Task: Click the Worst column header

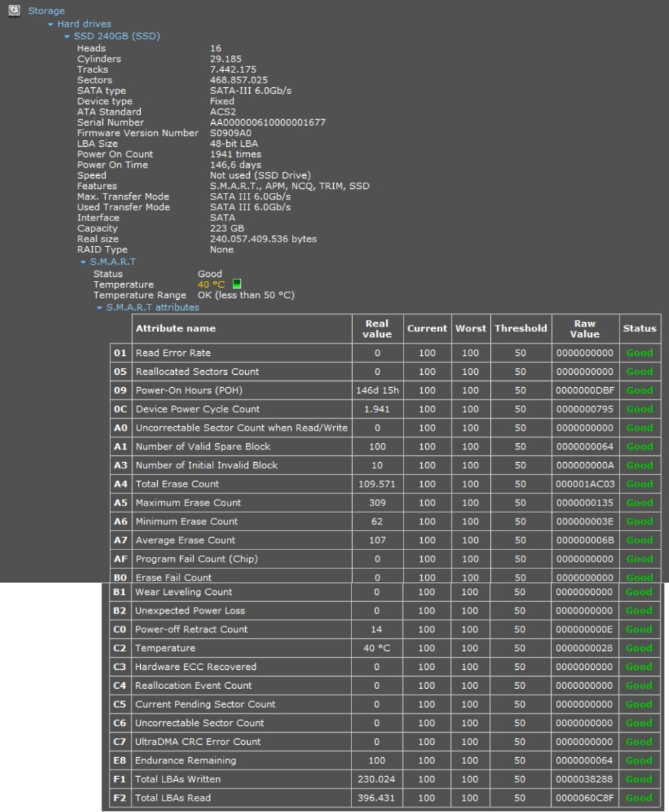Action: [470, 328]
